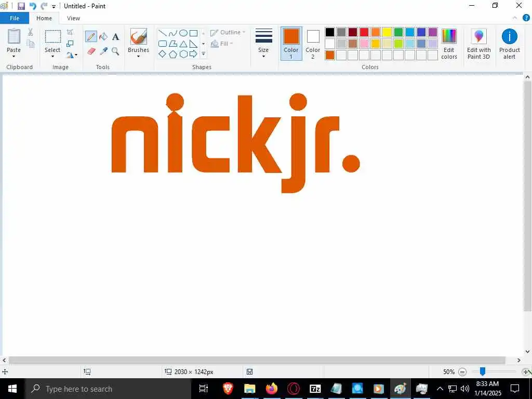Choose the Pentagon shape
Viewport: 532px width, 399px height.
pyautogui.click(x=173, y=54)
